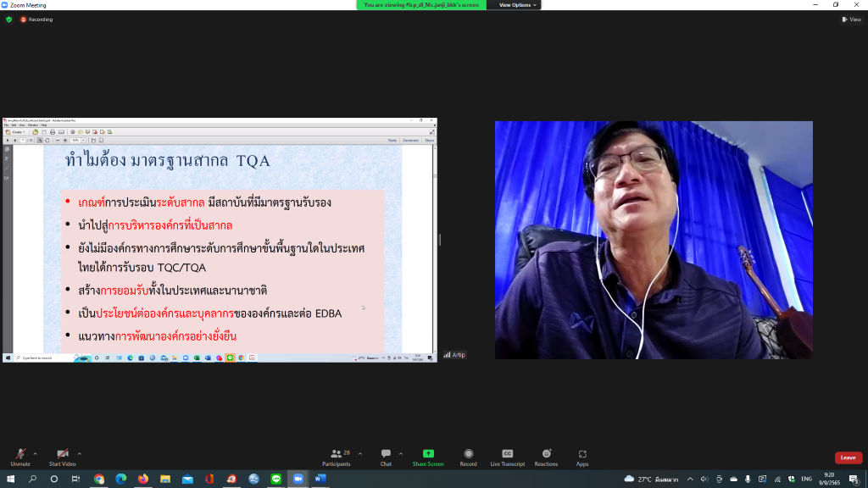Open Cortana from the taskbar

[x=54, y=480]
